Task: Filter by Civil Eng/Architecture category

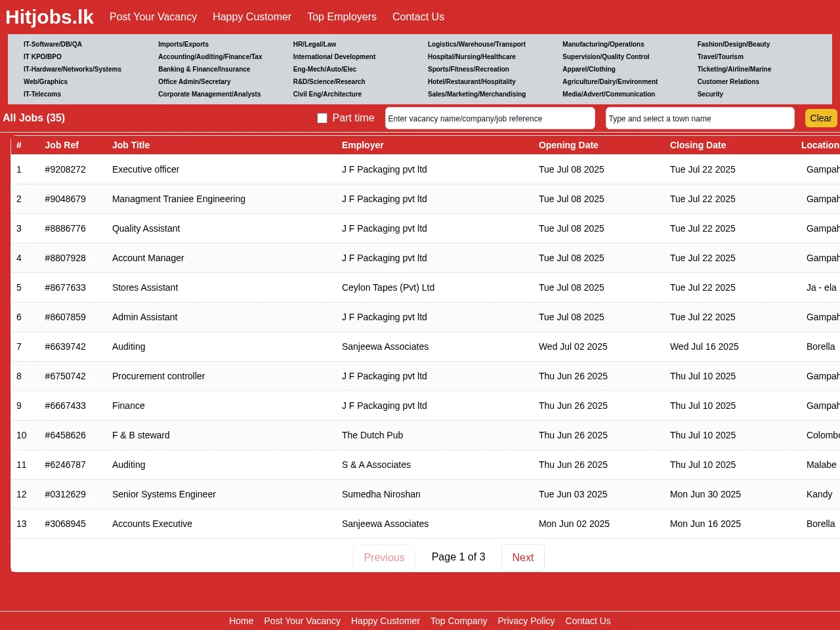Action: tap(327, 94)
